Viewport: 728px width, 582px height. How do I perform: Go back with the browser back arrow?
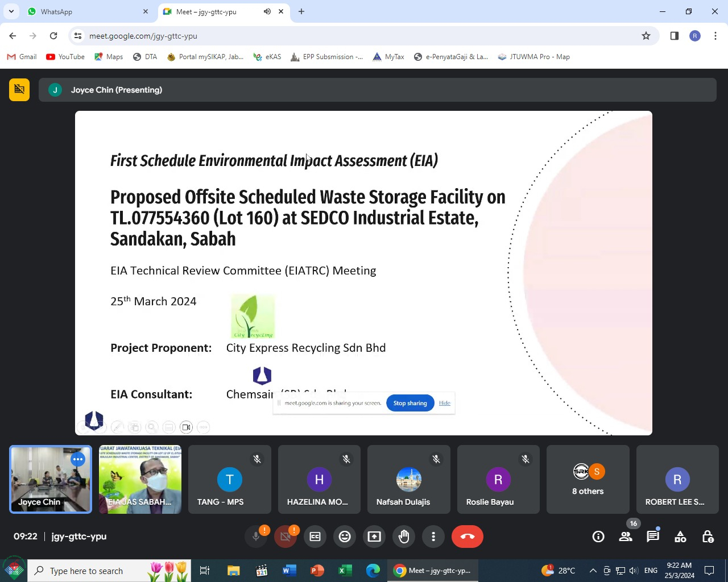tap(13, 36)
